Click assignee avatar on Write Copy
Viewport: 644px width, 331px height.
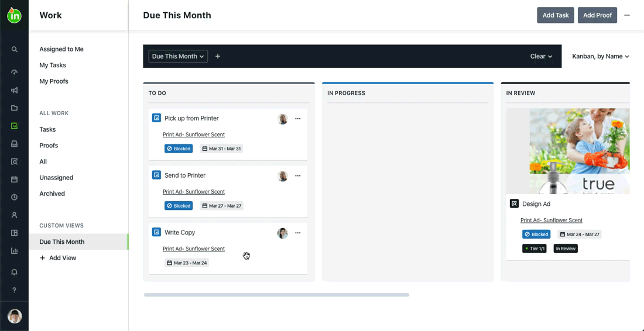point(283,233)
